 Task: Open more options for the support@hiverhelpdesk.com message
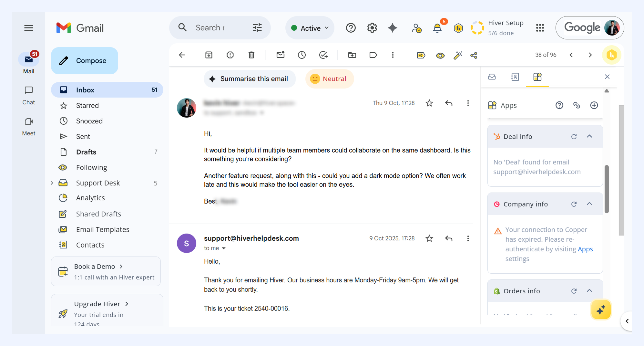(x=468, y=238)
